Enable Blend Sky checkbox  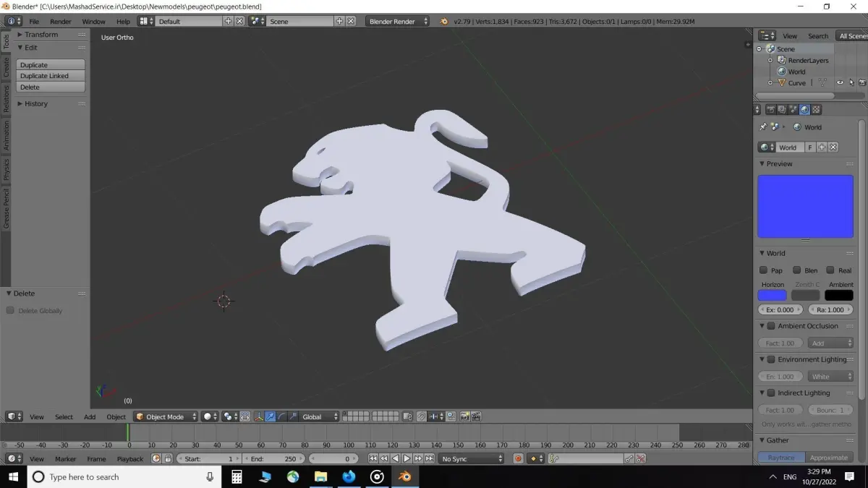coord(796,270)
